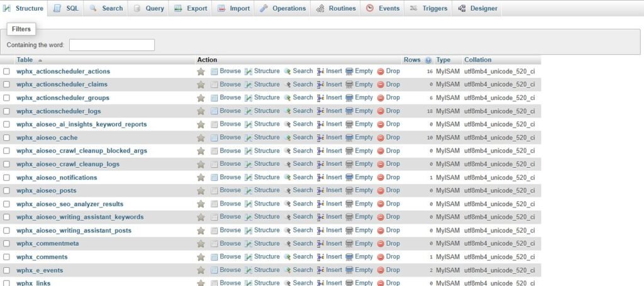Click Structure icon for wphx_actionscheduler_groups
This screenshot has height=286, width=644.
coord(248,98)
